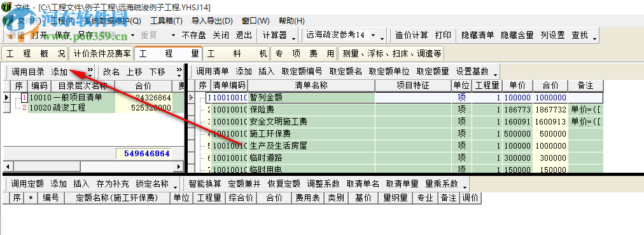
Task: Click 存为补充
Action: pos(112,184)
